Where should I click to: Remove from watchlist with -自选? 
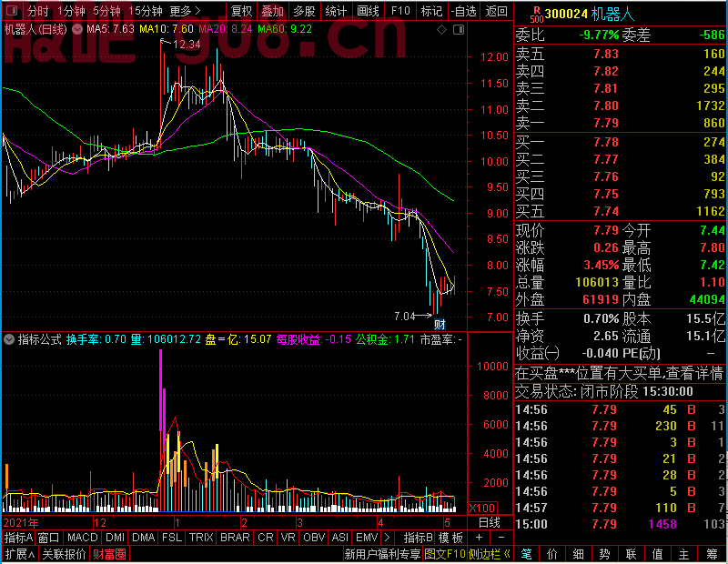tap(463, 11)
